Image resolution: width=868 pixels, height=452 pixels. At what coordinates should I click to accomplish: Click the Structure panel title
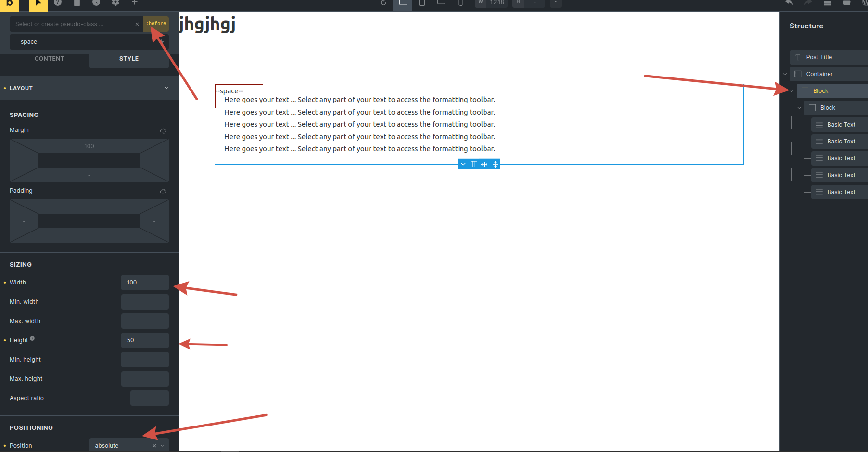tap(806, 26)
